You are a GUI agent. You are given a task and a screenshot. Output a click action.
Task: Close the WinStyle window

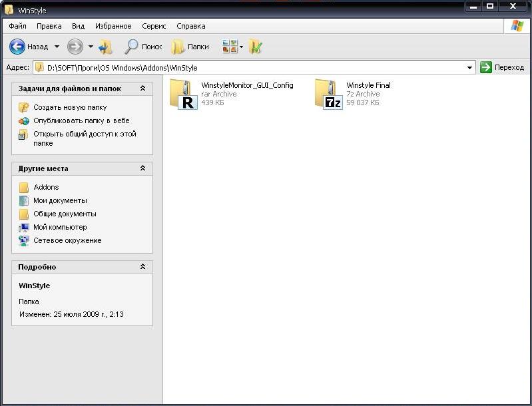[513, 7]
